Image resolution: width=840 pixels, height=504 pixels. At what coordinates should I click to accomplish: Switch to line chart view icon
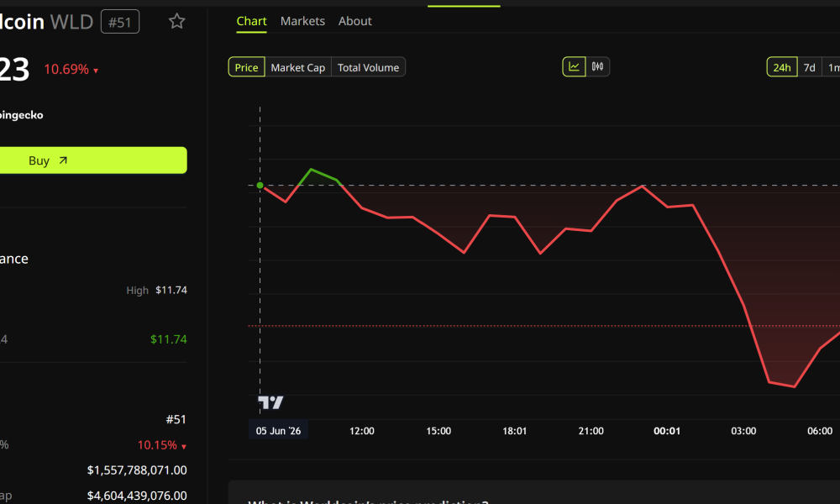point(574,67)
